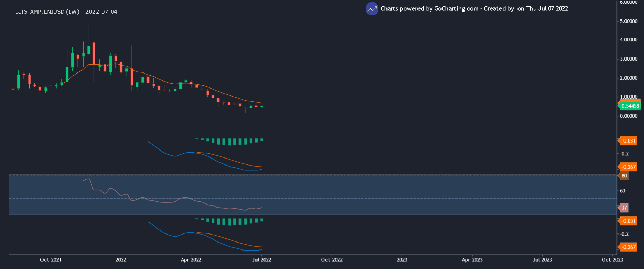
Task: Select the -0.367 tag in bottom MACD panel
Action: [x=629, y=247]
